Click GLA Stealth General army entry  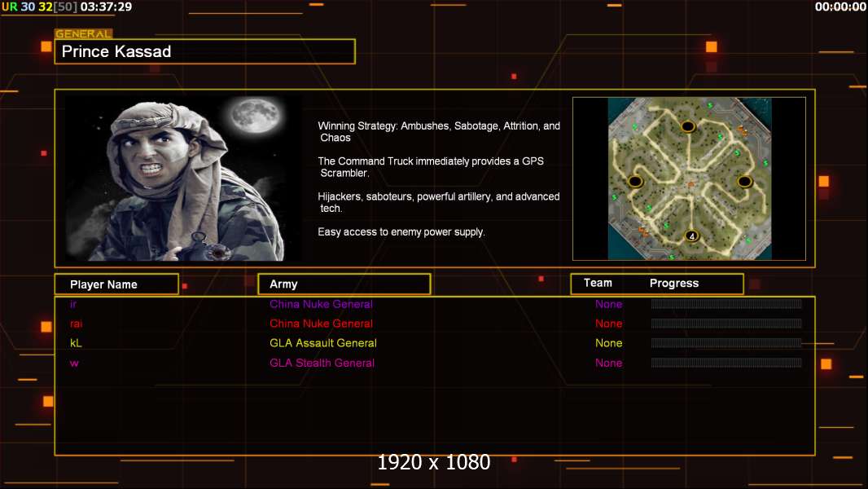[x=322, y=363]
